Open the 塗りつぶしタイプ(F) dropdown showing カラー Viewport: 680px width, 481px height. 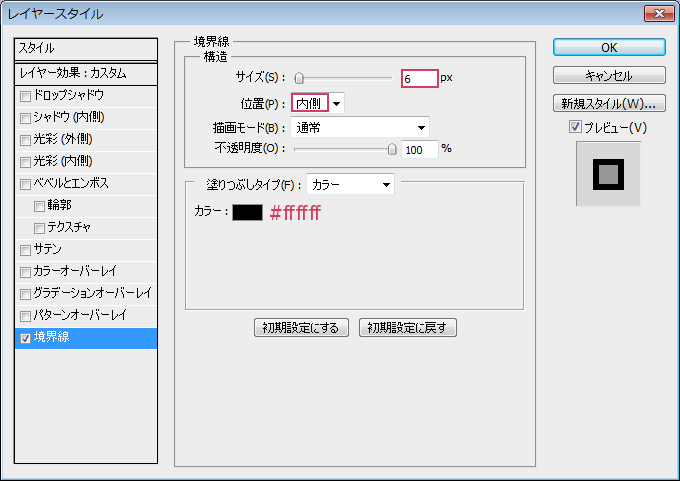click(350, 184)
